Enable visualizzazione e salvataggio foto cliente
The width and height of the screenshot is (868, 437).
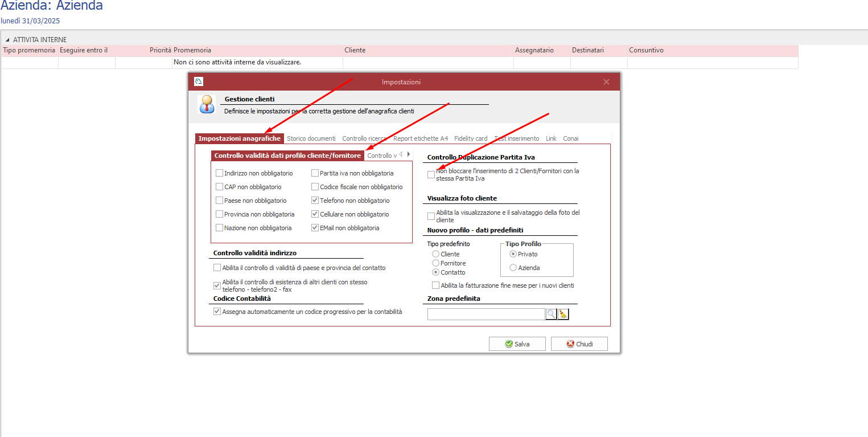(431, 216)
